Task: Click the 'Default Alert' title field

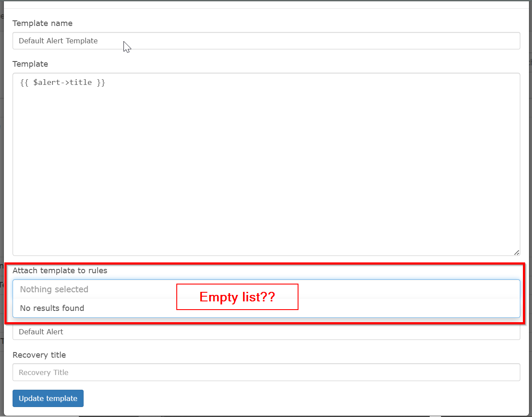Action: click(266, 332)
